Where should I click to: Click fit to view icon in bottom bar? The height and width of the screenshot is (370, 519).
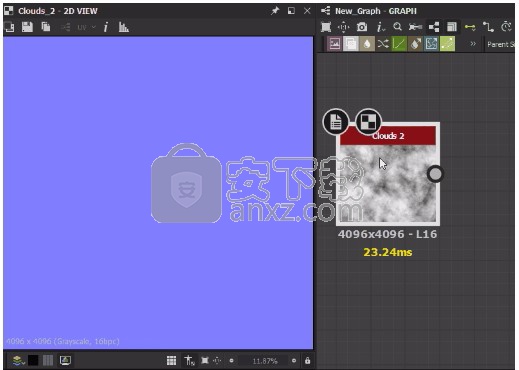coord(205,360)
